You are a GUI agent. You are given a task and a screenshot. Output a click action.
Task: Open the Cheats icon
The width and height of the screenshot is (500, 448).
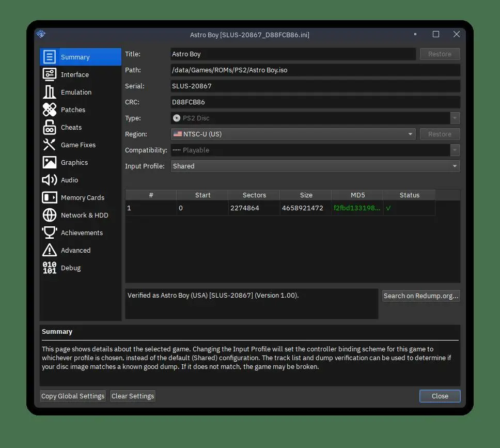pyautogui.click(x=50, y=127)
